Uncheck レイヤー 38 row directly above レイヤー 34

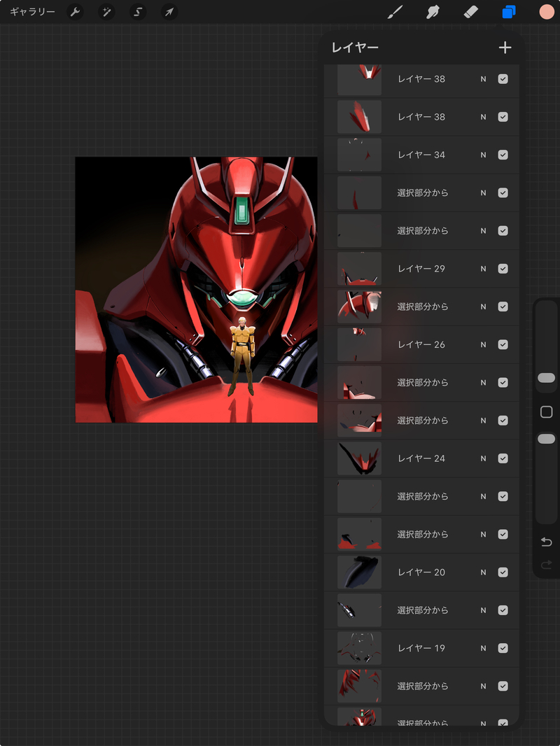(503, 117)
